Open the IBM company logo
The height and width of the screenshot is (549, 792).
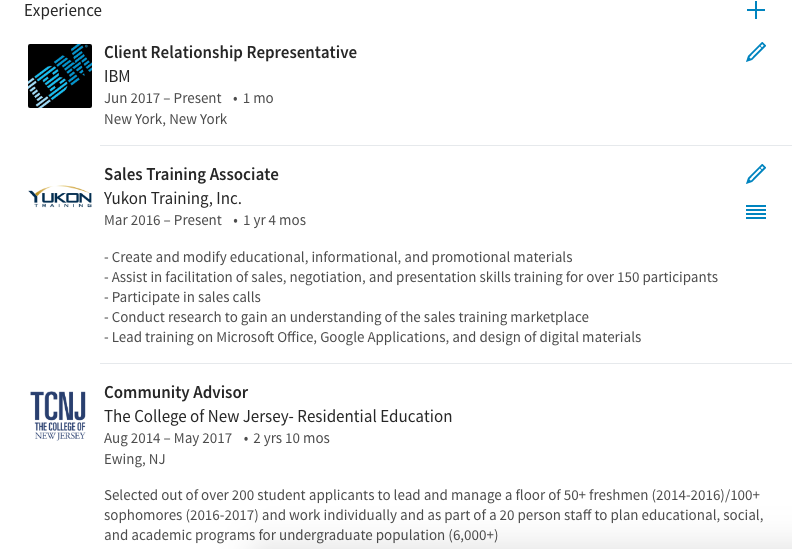pos(60,76)
